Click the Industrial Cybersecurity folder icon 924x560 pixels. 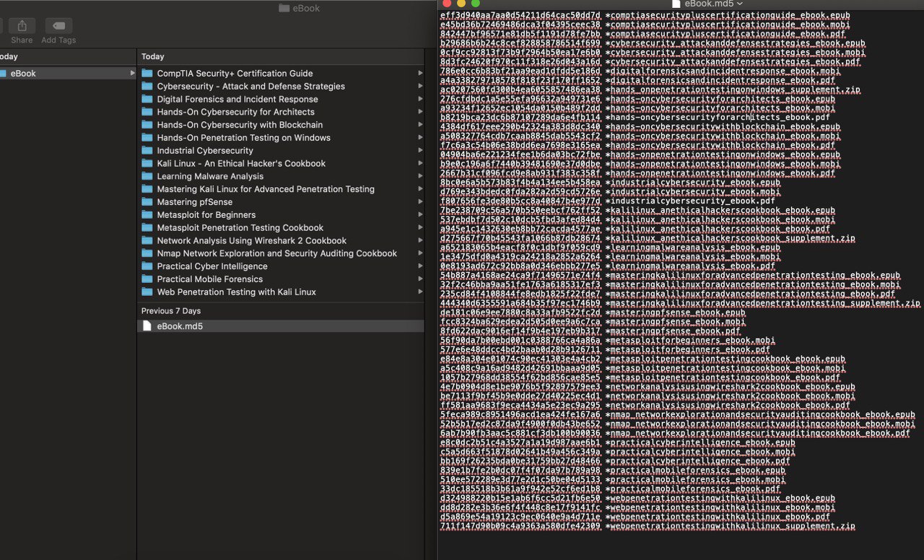pyautogui.click(x=147, y=151)
